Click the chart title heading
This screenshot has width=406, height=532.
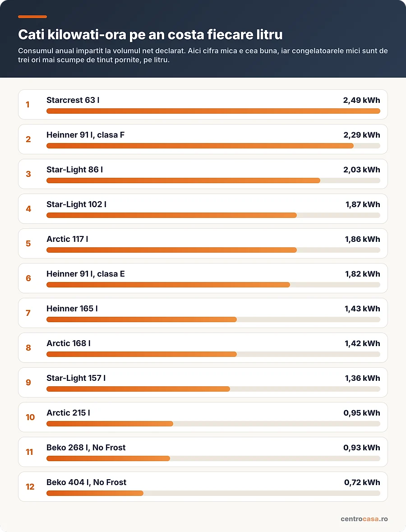tap(150, 35)
